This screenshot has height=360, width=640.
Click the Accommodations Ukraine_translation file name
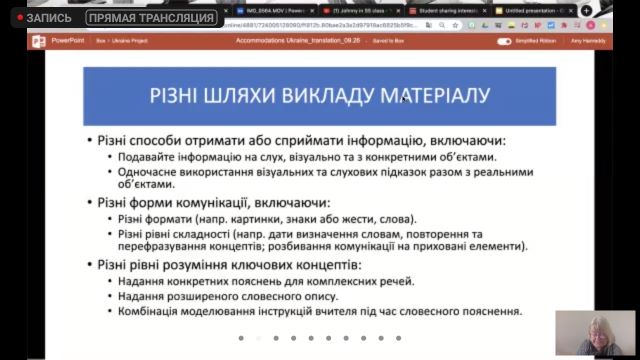point(298,41)
